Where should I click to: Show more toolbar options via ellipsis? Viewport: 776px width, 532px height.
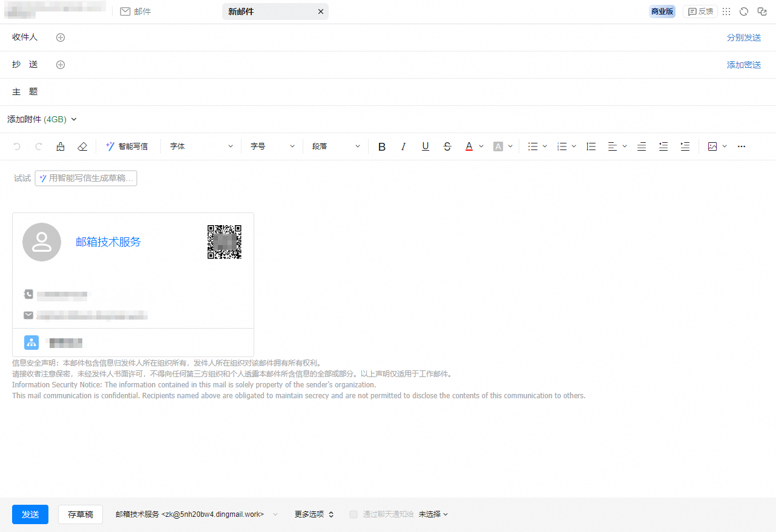click(x=741, y=146)
